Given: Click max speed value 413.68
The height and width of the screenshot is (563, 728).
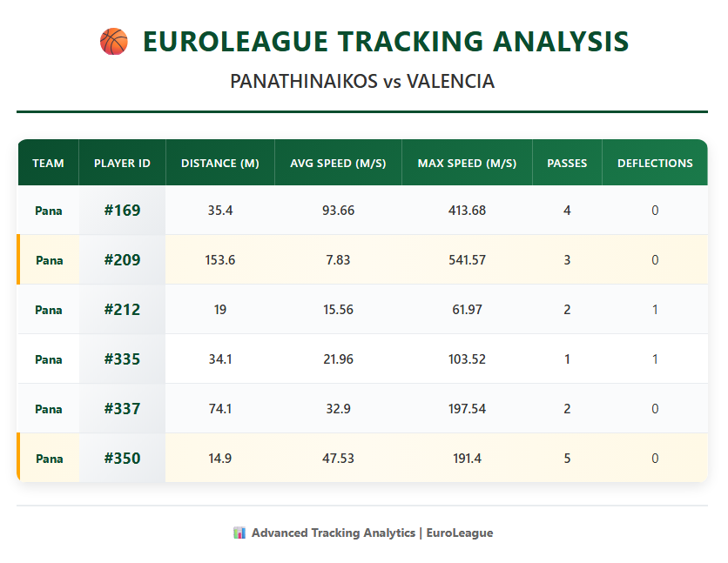Looking at the screenshot, I should (x=467, y=211).
